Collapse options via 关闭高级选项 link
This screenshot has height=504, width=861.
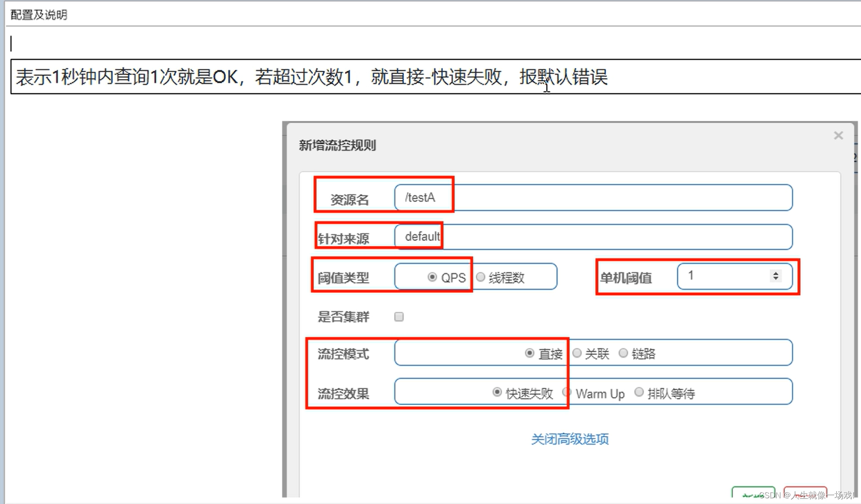(x=570, y=439)
